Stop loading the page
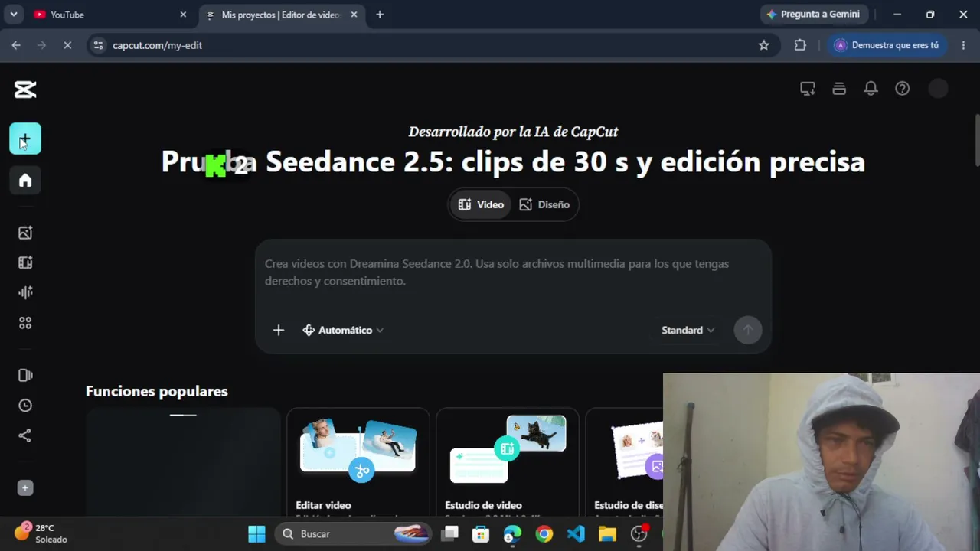Image resolution: width=980 pixels, height=551 pixels. [x=67, y=45]
